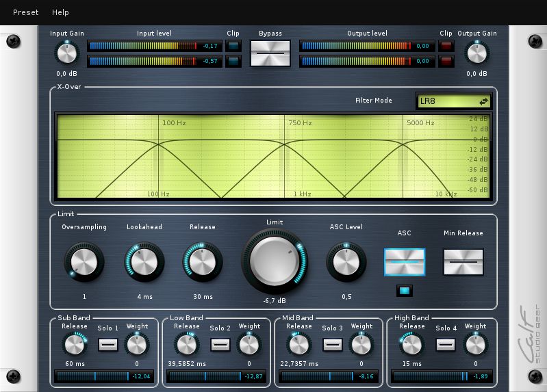Toggle the Bypass switch

(270, 53)
